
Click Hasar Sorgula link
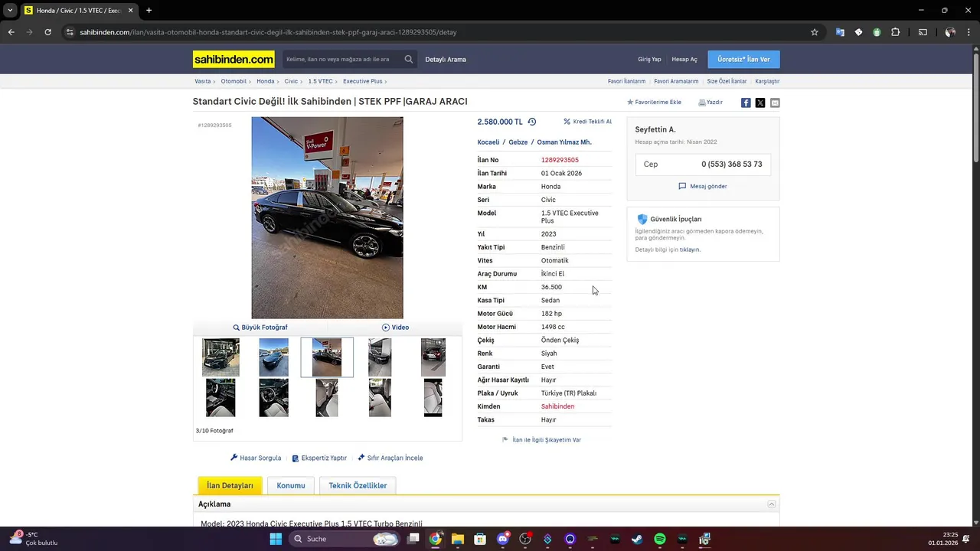click(256, 458)
